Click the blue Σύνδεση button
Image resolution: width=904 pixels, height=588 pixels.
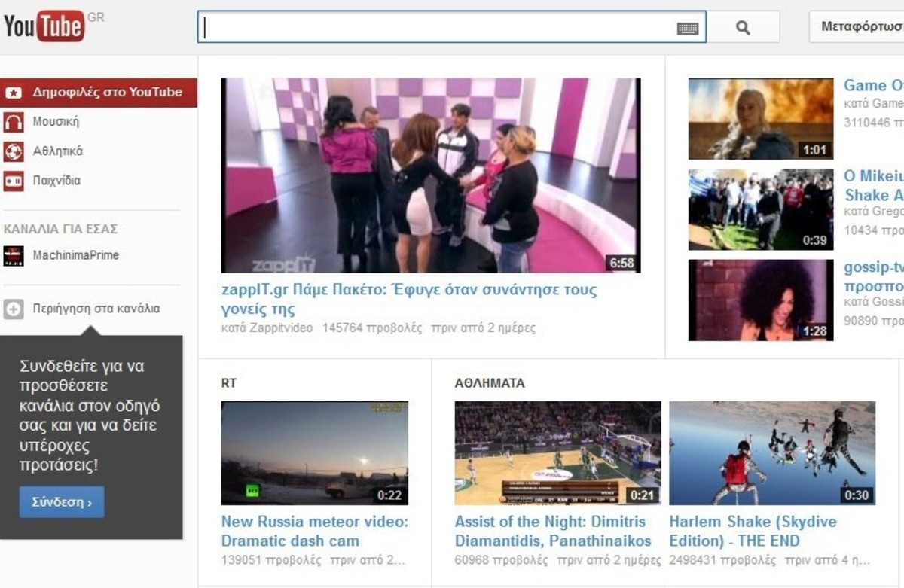click(x=62, y=502)
